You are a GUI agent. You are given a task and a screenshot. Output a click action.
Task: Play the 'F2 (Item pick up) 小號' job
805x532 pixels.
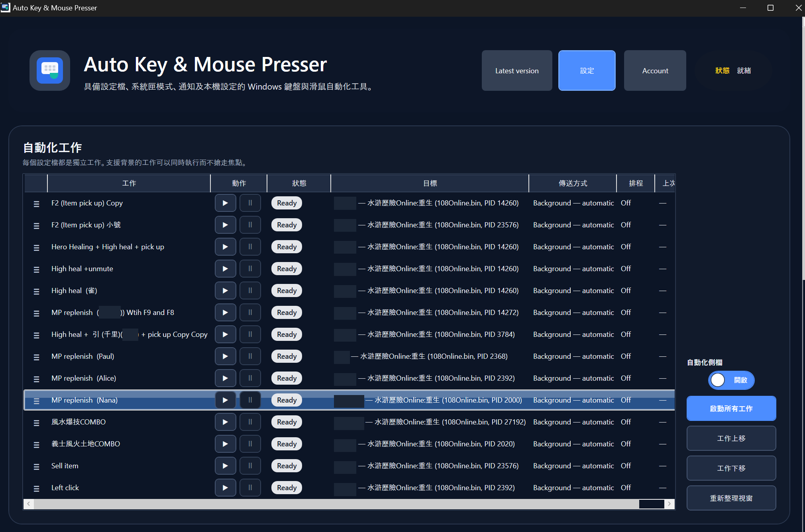click(225, 225)
